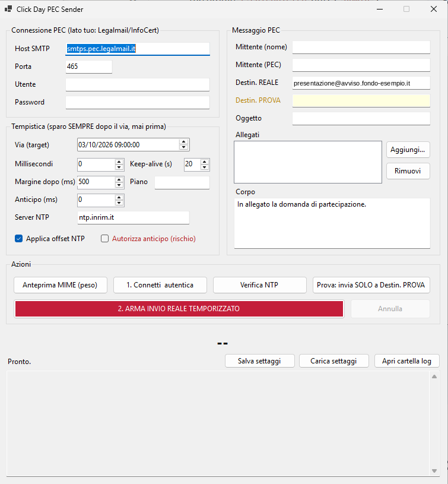Close the Click Day PEC Sender window
Viewport: 448px width, 484px height.
(x=434, y=10)
